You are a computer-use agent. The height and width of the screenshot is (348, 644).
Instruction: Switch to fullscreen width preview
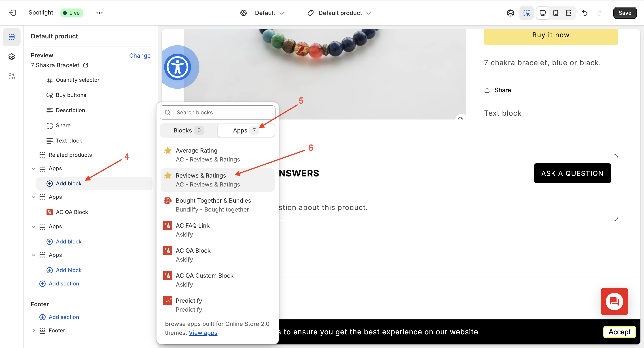click(x=568, y=13)
